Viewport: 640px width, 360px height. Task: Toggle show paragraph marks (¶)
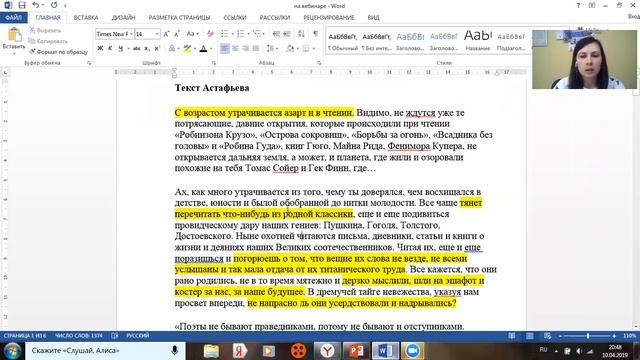pyautogui.click(x=316, y=34)
